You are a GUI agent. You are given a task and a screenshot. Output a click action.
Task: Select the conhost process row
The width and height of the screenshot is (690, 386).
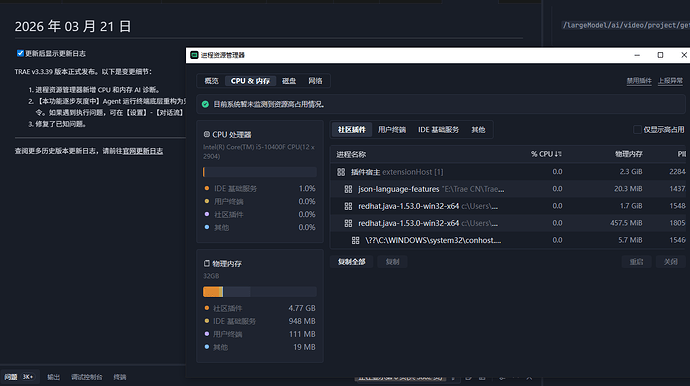click(508, 240)
